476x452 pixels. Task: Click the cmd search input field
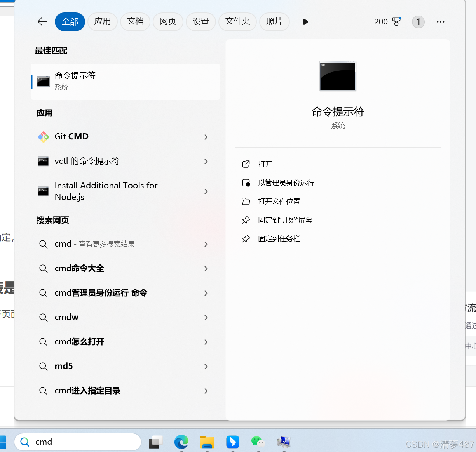click(78, 442)
